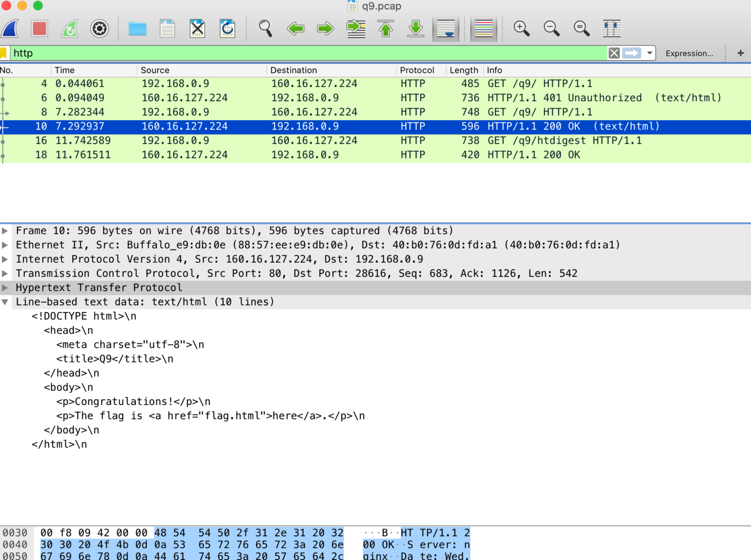Restart the current capture

click(x=69, y=28)
